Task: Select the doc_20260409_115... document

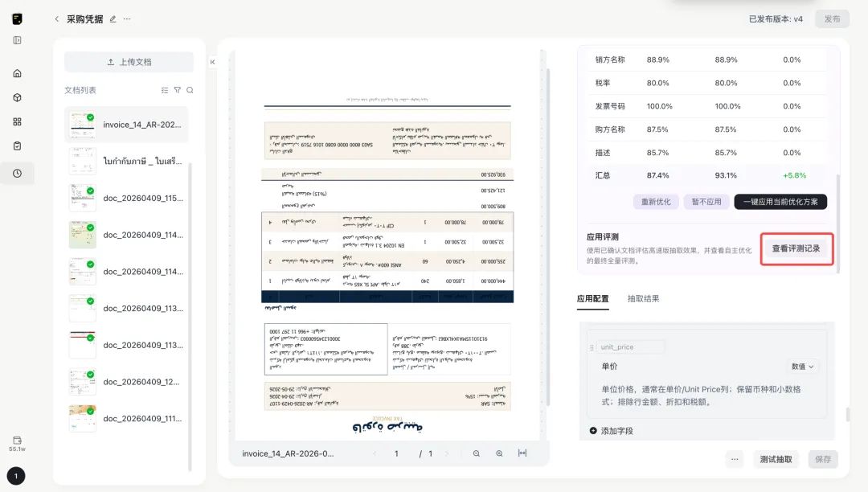Action: coord(126,198)
